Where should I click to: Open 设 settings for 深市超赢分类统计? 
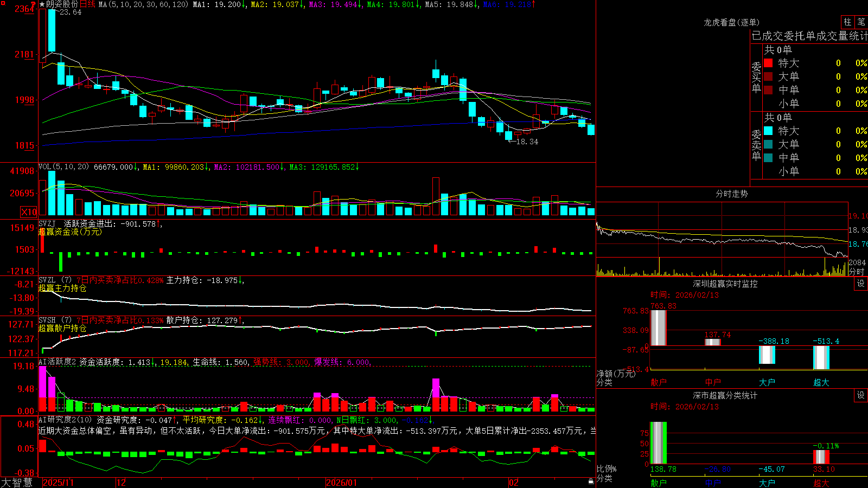[x=861, y=395]
